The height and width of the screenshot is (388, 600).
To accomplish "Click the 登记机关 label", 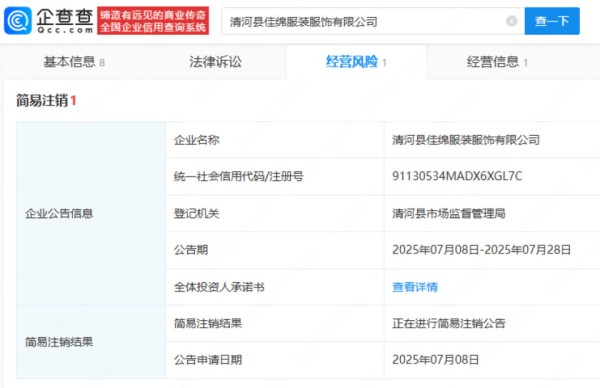I will click(x=197, y=213).
